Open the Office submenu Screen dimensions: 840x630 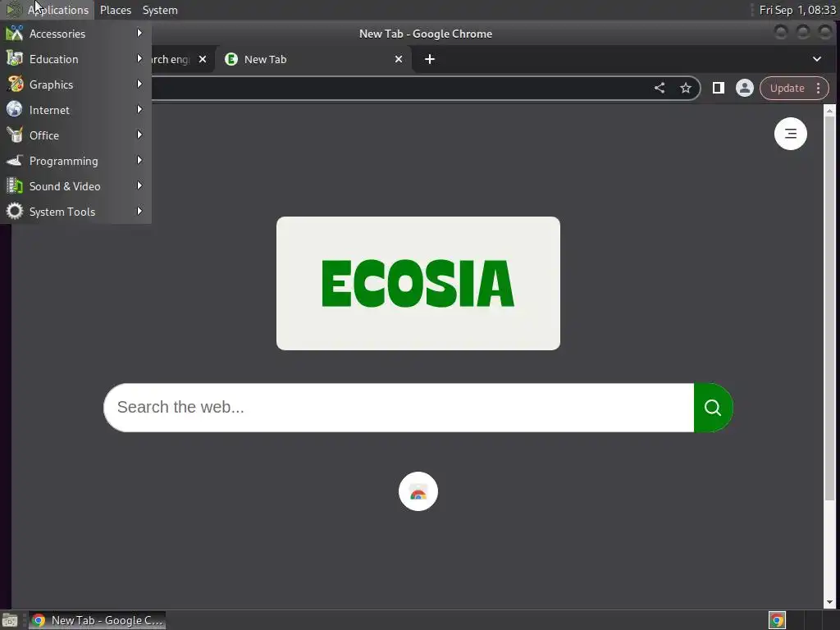(75, 135)
